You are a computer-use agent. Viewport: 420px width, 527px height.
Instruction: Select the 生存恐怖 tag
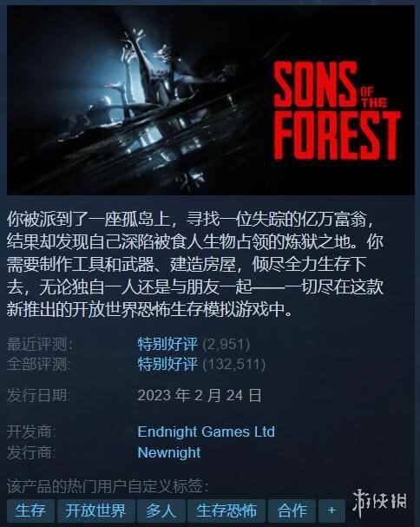pos(226,511)
